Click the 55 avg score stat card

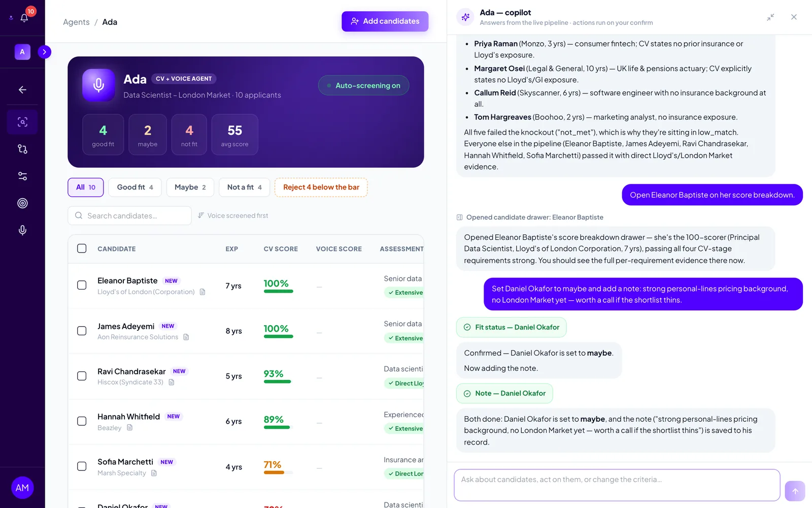(235, 135)
